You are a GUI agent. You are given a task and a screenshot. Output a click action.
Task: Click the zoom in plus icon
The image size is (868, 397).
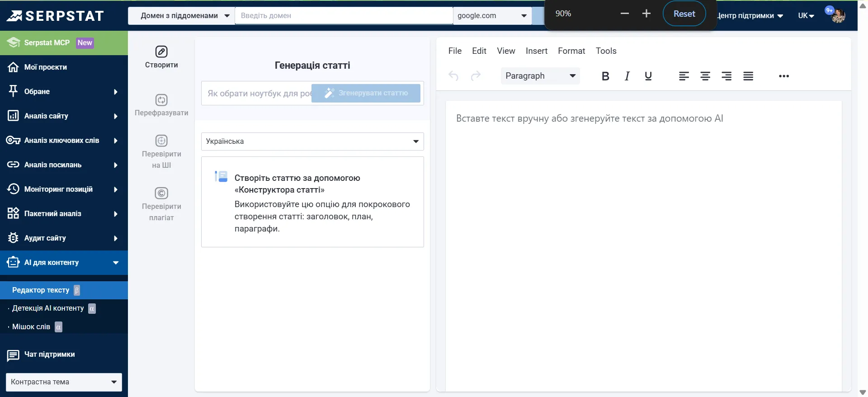coord(646,14)
